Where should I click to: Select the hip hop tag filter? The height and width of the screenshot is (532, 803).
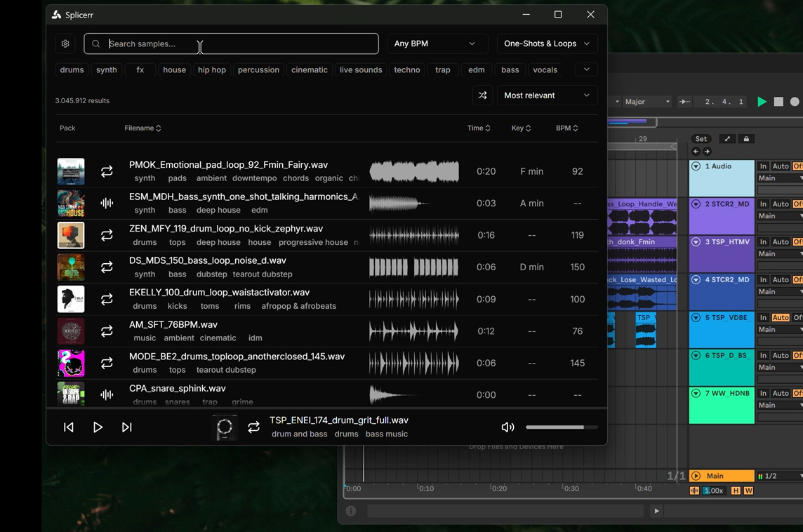[x=211, y=70]
